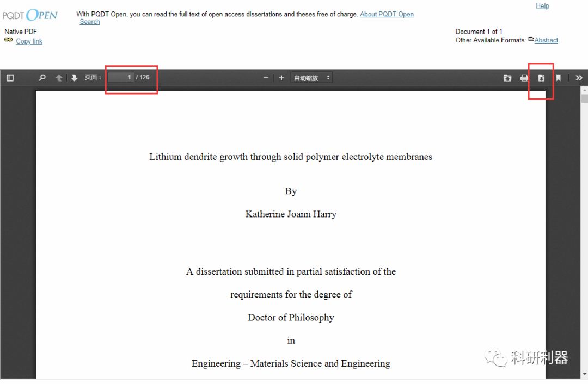
Task: Click the open file icon
Action: [507, 78]
